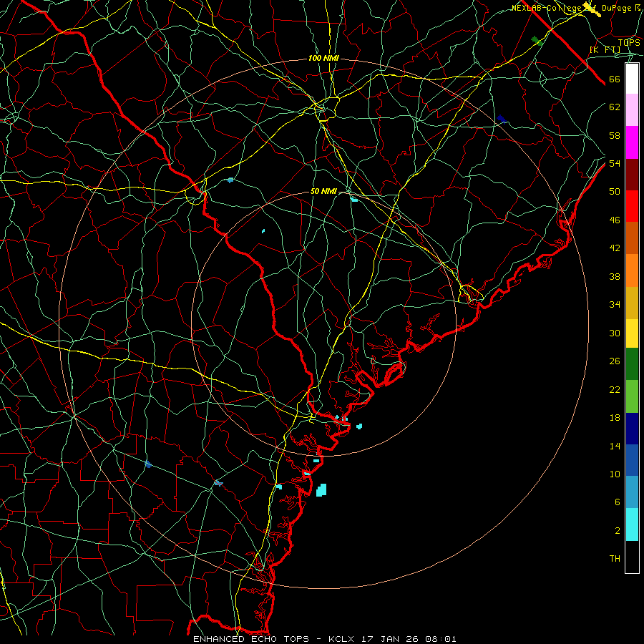Viewport: 644px width, 644px height.
Task: Click the '66' value on the scale
Action: point(615,79)
